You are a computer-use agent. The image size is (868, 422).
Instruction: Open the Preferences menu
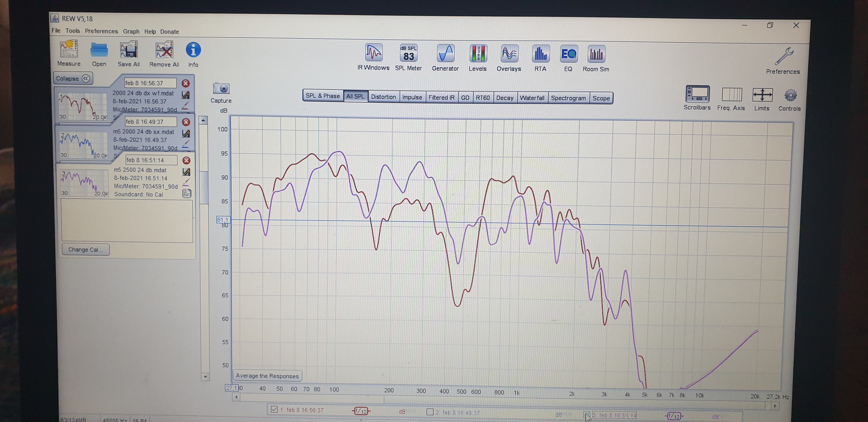pyautogui.click(x=101, y=31)
